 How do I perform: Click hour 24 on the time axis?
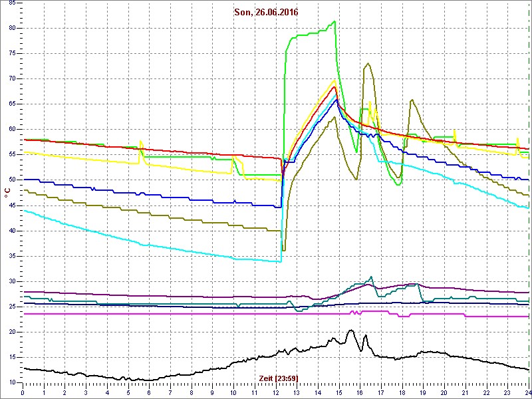point(528,392)
